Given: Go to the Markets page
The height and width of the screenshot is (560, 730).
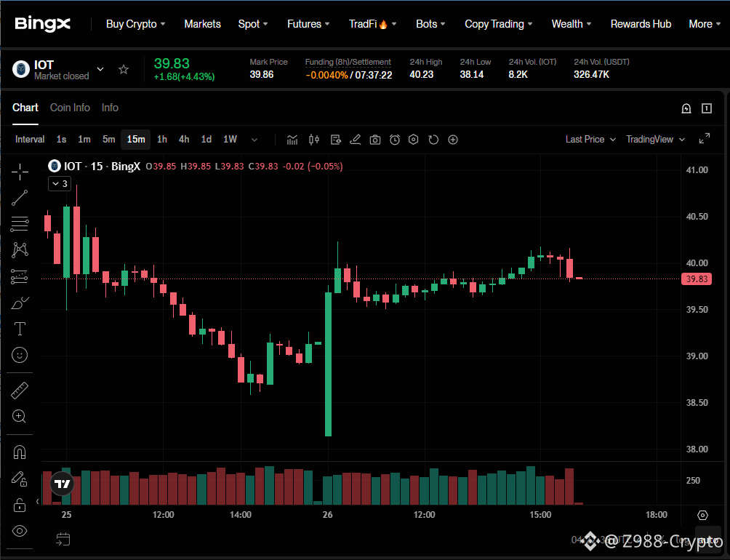Looking at the screenshot, I should [x=203, y=24].
